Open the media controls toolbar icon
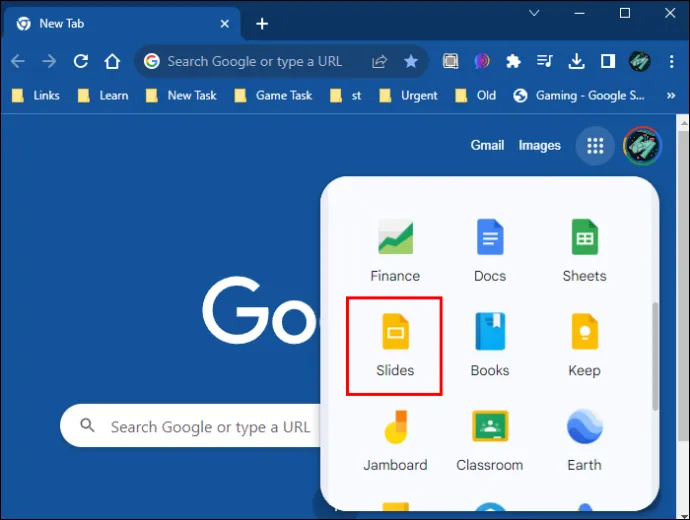690x520 pixels. point(545,61)
